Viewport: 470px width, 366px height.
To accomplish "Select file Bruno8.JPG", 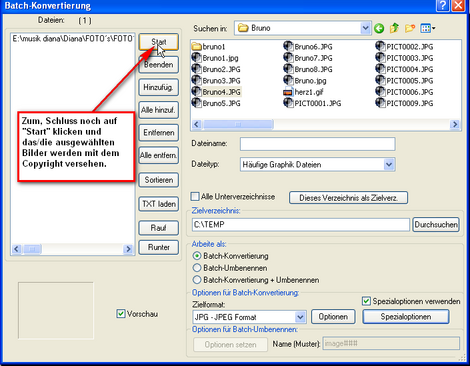I will coord(308,69).
